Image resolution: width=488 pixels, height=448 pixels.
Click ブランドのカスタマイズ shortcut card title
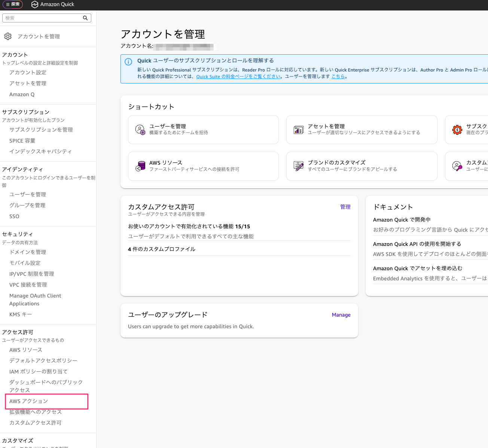coord(336,163)
